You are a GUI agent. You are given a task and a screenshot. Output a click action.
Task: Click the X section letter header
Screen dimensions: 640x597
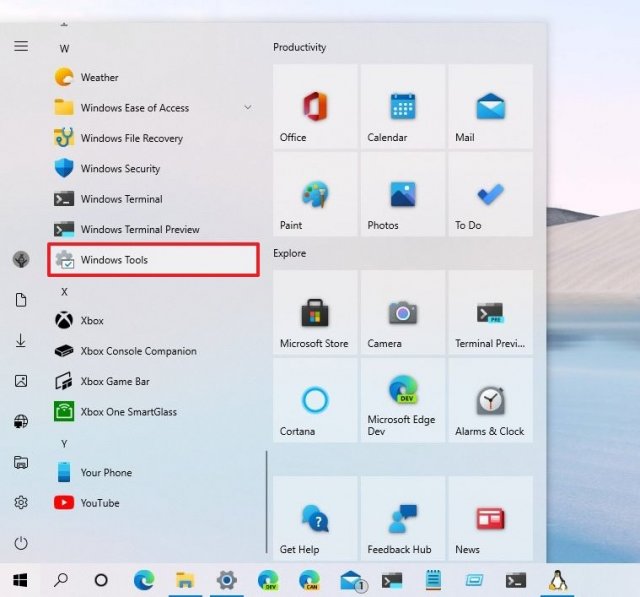pos(64,292)
